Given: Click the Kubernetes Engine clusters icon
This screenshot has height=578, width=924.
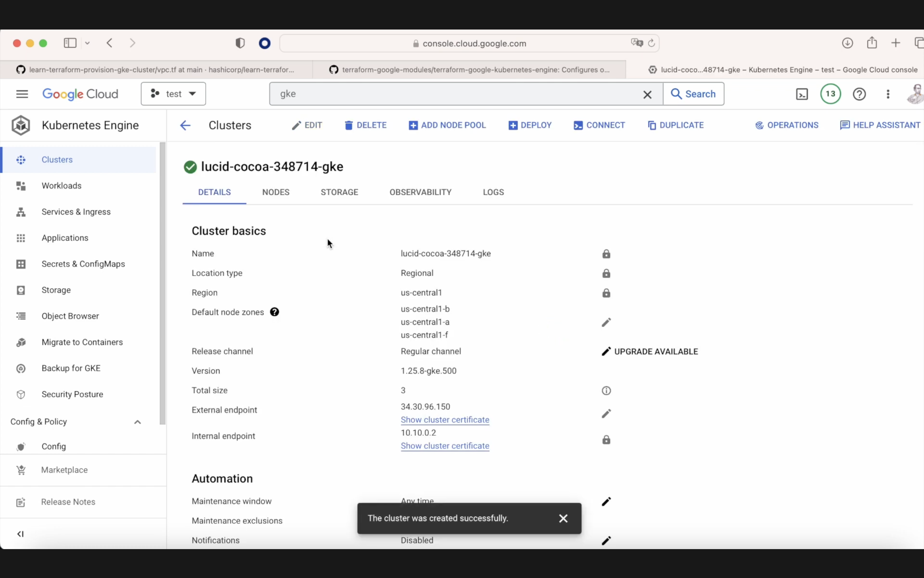Looking at the screenshot, I should click(x=21, y=159).
